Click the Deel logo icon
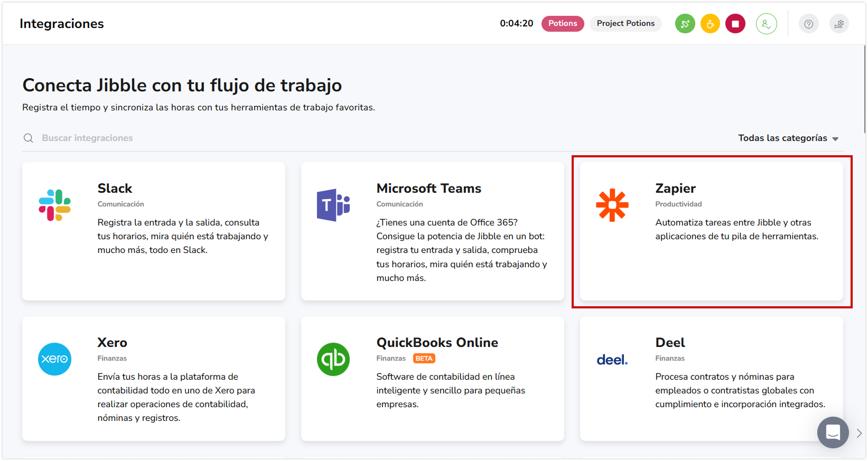The height and width of the screenshot is (461, 868). pyautogui.click(x=612, y=360)
